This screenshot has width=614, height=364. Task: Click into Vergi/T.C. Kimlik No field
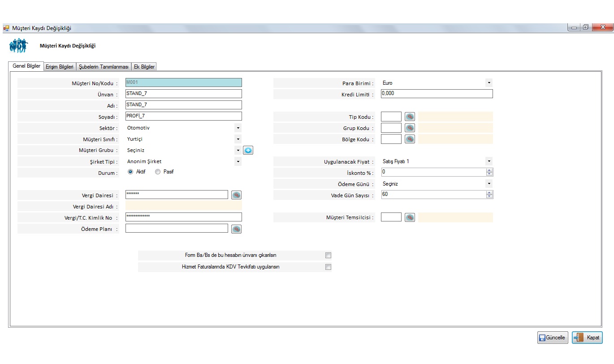tap(184, 217)
